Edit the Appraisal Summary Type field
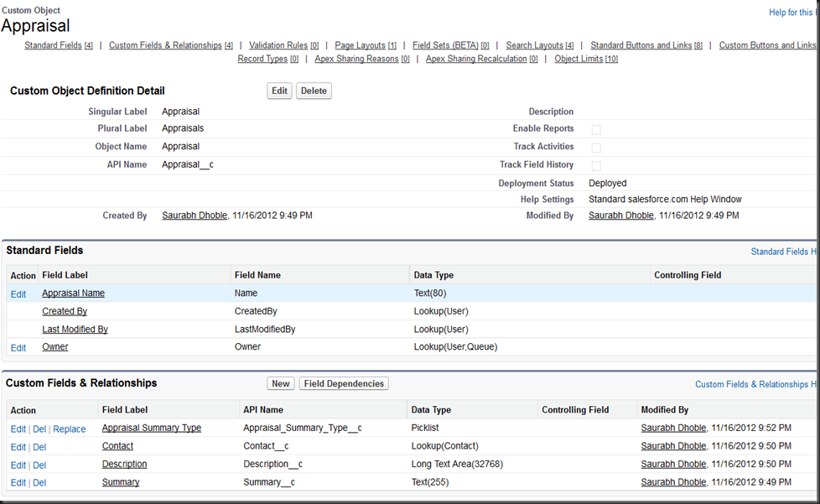This screenshot has height=504, width=820. click(x=18, y=429)
